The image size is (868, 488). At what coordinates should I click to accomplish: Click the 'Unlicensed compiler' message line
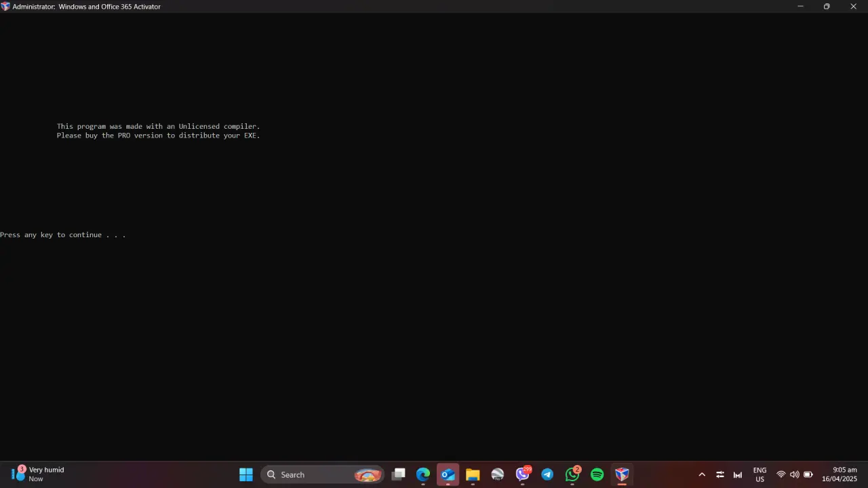coord(159,126)
